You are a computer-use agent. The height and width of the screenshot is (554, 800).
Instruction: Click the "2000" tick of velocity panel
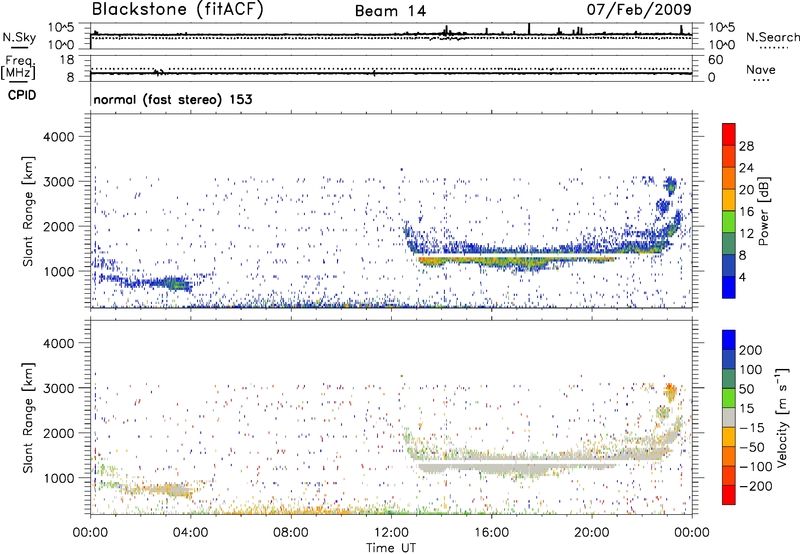[x=58, y=433]
